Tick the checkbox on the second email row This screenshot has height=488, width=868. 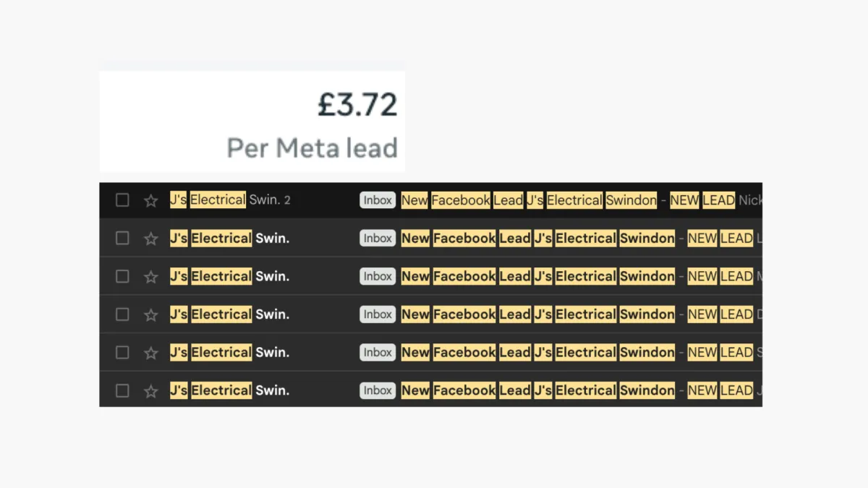click(122, 239)
